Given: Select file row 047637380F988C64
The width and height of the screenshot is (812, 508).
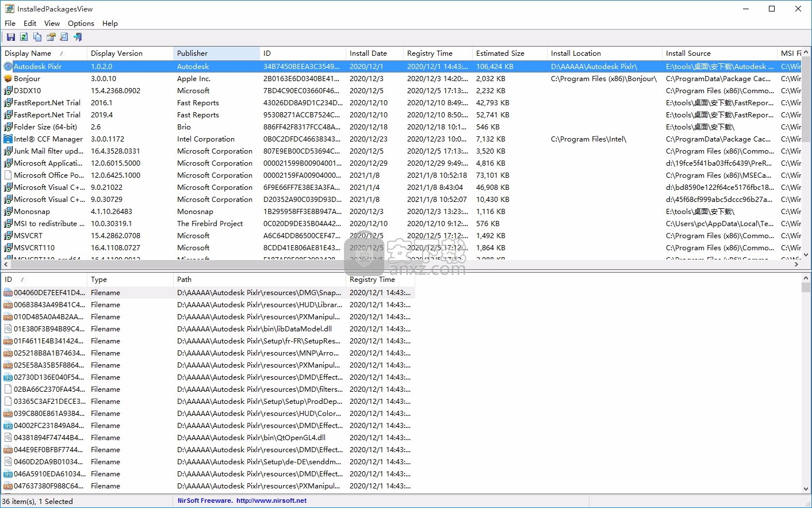Looking at the screenshot, I should click(x=208, y=486).
